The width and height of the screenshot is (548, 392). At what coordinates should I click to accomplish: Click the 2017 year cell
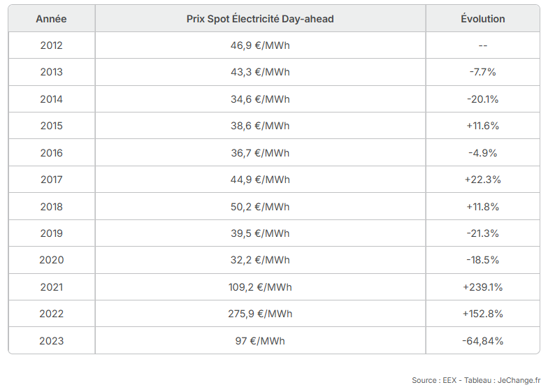tap(52, 179)
